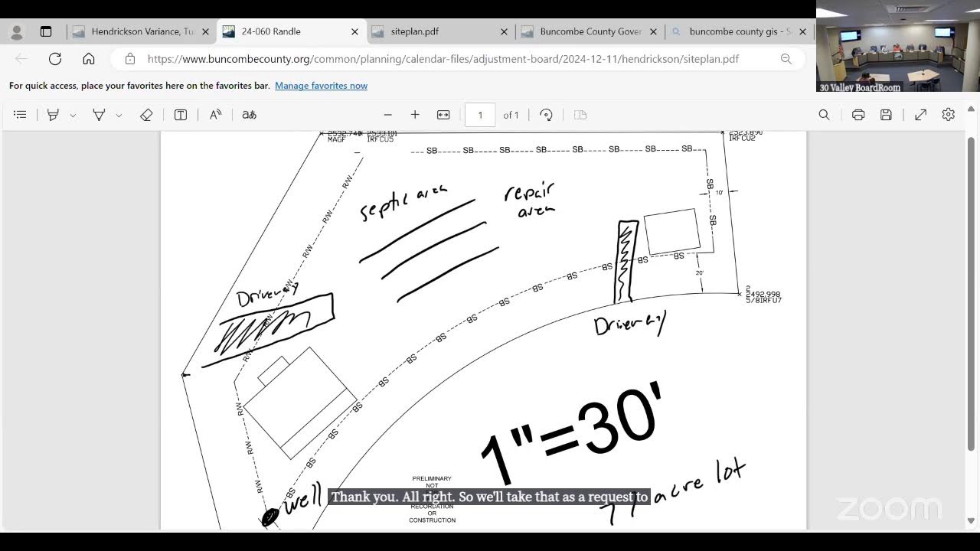This screenshot has height=551, width=980.
Task: Click the 1"=30' scale text
Action: pos(572,432)
